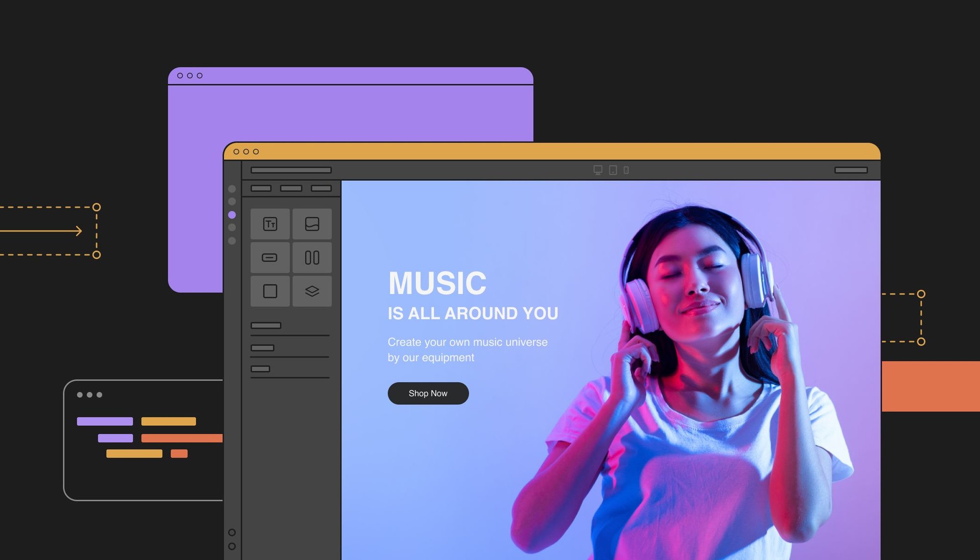Select the Text element tool

pyautogui.click(x=270, y=223)
